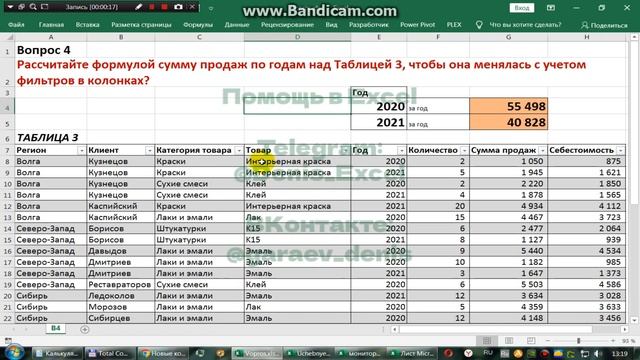Click the macro recording icon in the status bar

8,340
